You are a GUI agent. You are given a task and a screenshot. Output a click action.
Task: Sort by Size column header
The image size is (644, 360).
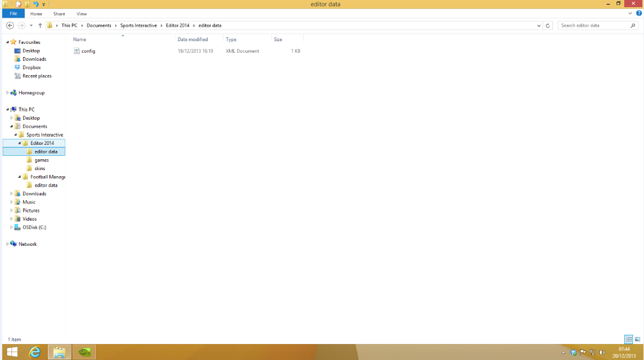tap(278, 40)
